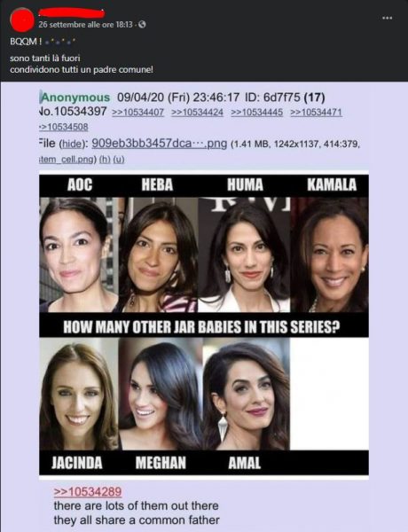Viewport: 408px width, 532px height.
Task: Click the blank white cell in the image grid
Action: (329, 394)
